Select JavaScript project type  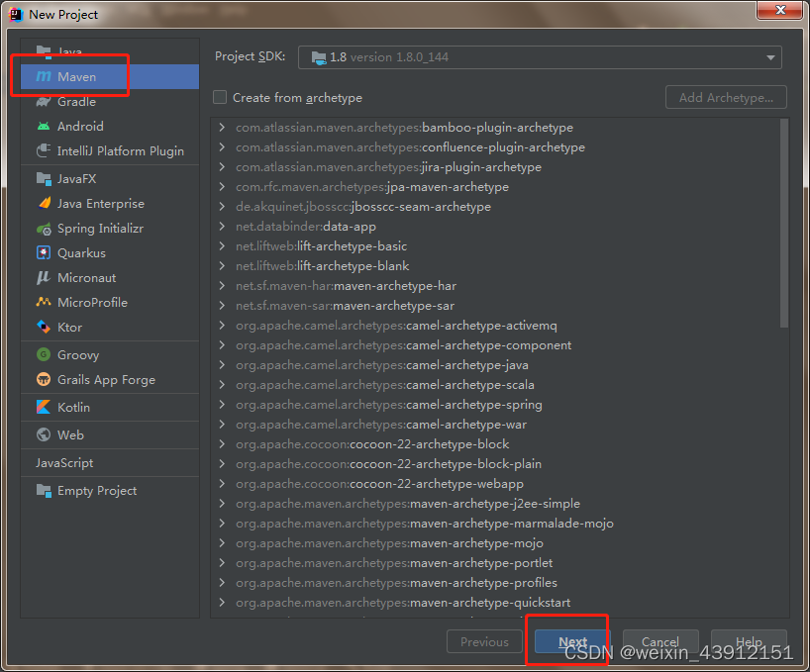pos(110,463)
